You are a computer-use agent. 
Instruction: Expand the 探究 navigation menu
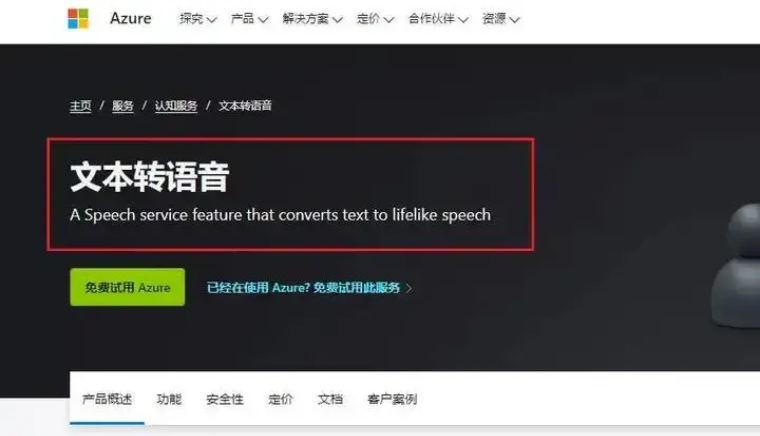pos(198,19)
